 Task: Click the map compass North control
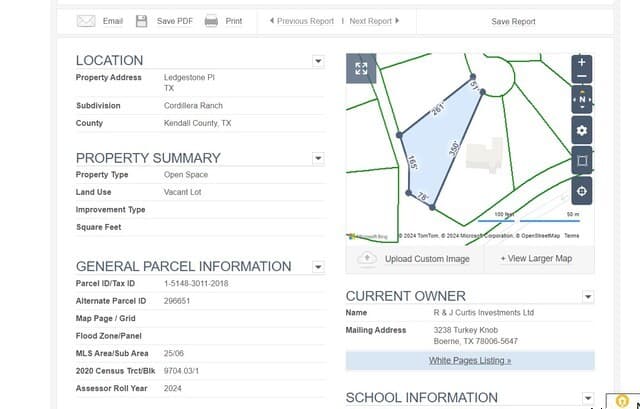pos(582,99)
